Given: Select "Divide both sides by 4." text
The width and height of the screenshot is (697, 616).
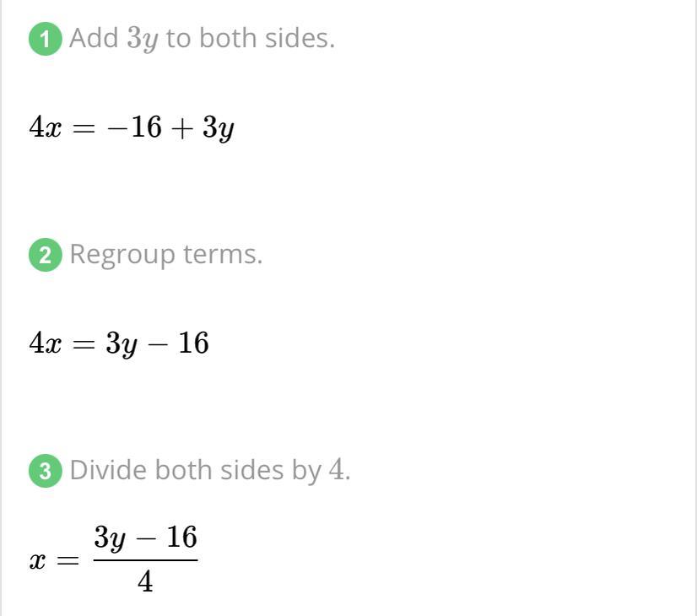Looking at the screenshot, I should coord(210,471).
